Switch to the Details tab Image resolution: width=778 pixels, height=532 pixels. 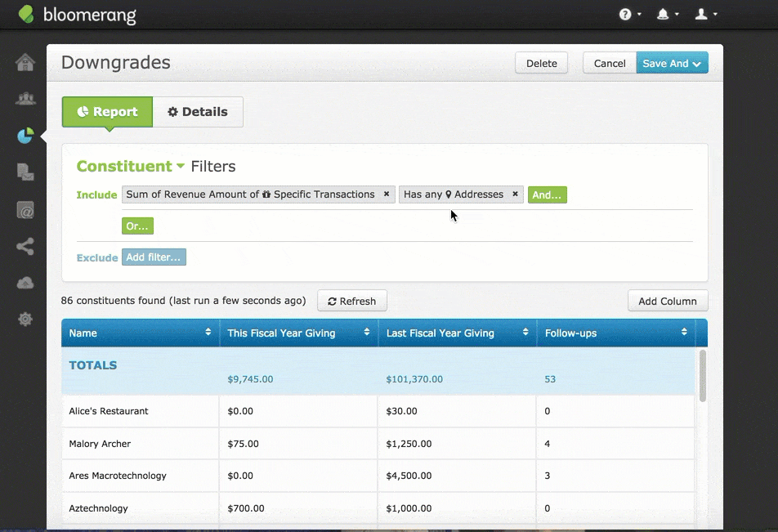(198, 112)
